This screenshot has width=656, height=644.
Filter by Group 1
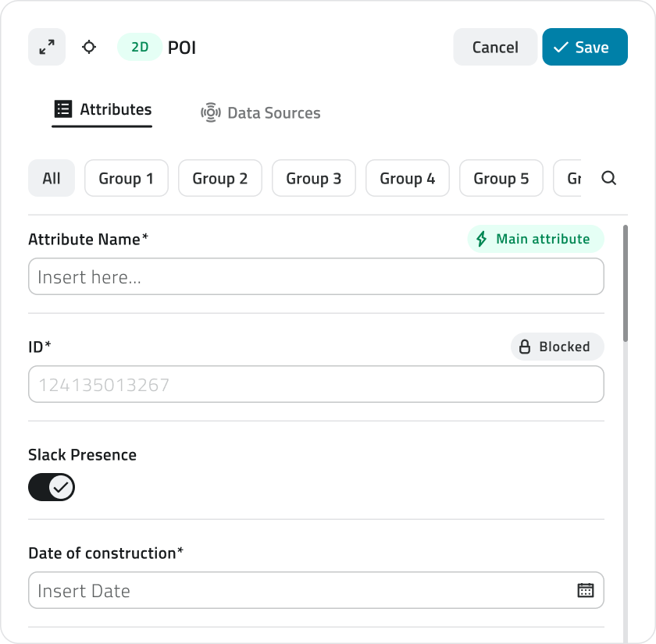click(127, 179)
